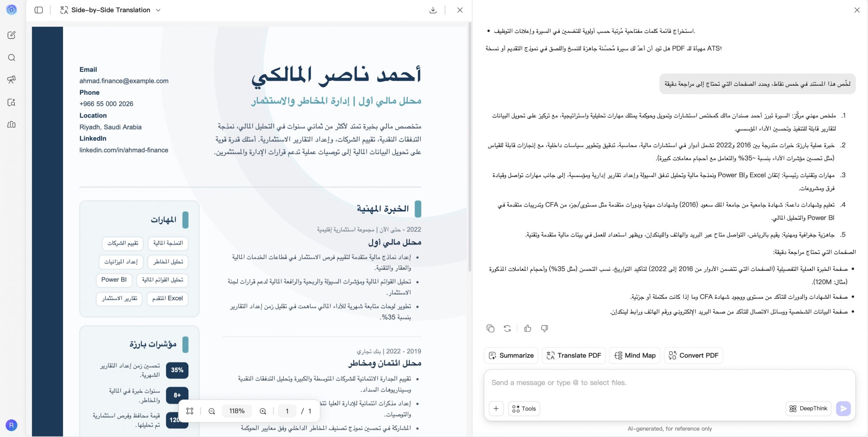Regenerate the AI response
This screenshot has width=868, height=437.
pyautogui.click(x=507, y=328)
